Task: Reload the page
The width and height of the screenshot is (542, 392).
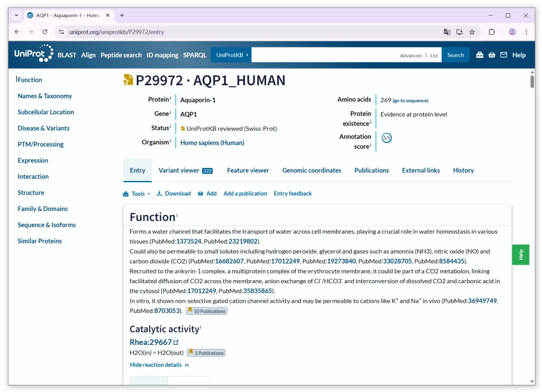Action: point(45,32)
